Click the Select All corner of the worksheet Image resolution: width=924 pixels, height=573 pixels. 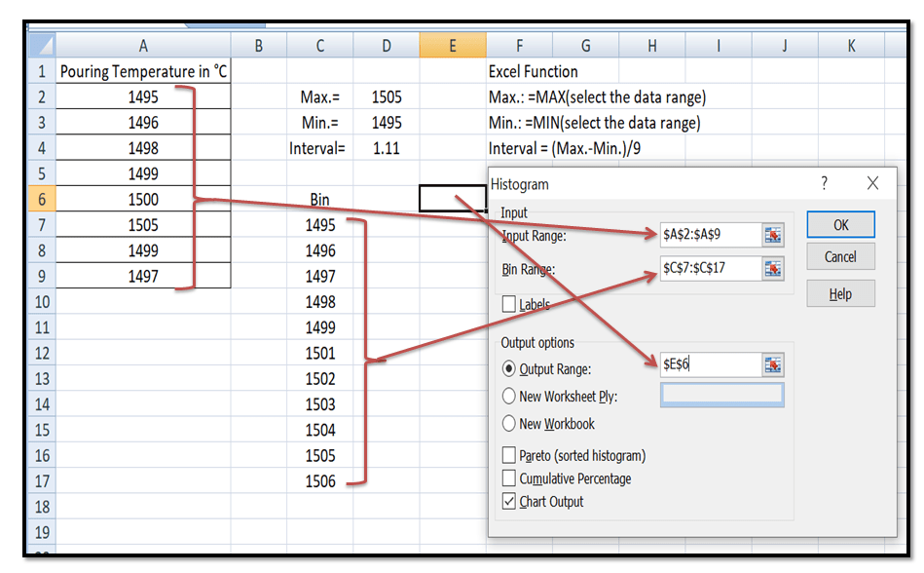point(40,45)
